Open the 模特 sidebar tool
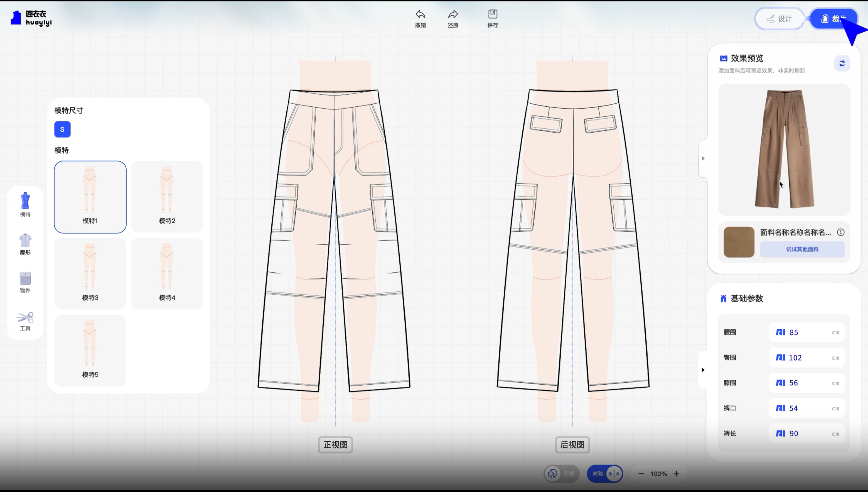 (x=25, y=205)
